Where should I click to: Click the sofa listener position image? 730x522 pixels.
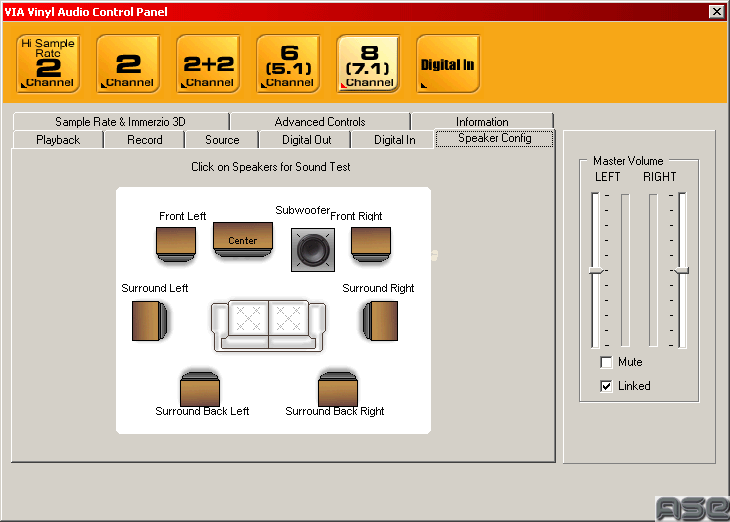point(268,325)
